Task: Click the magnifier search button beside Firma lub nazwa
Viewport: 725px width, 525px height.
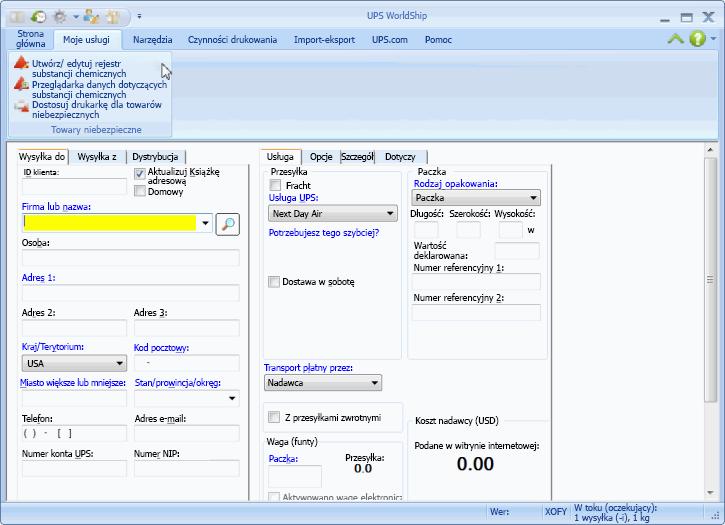Action: click(227, 224)
